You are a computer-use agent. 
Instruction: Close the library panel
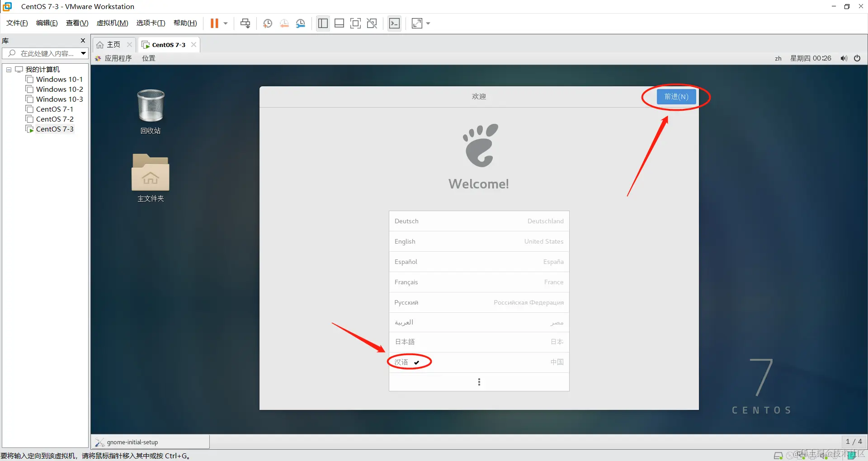[x=83, y=41]
